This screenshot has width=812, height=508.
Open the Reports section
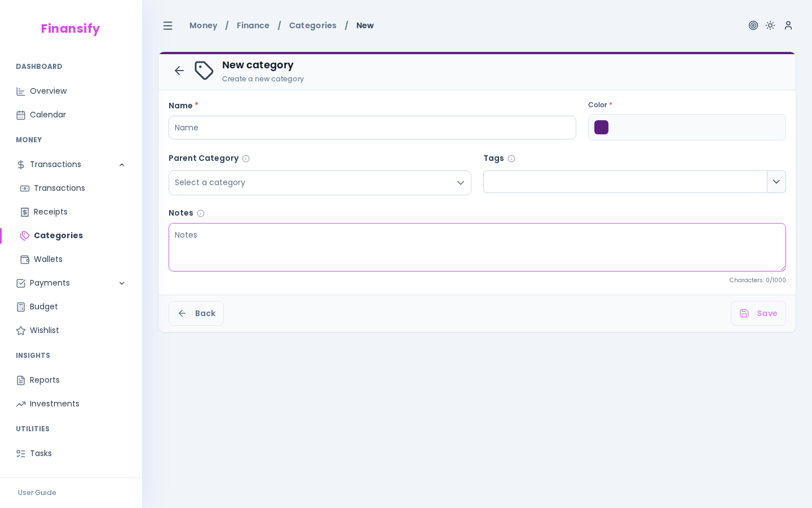[45, 380]
